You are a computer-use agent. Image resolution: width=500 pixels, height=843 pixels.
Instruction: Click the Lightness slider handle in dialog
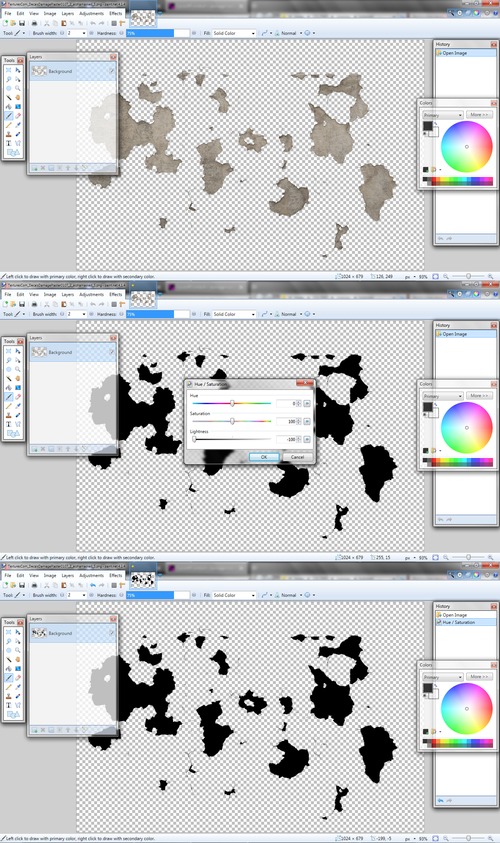click(194, 439)
